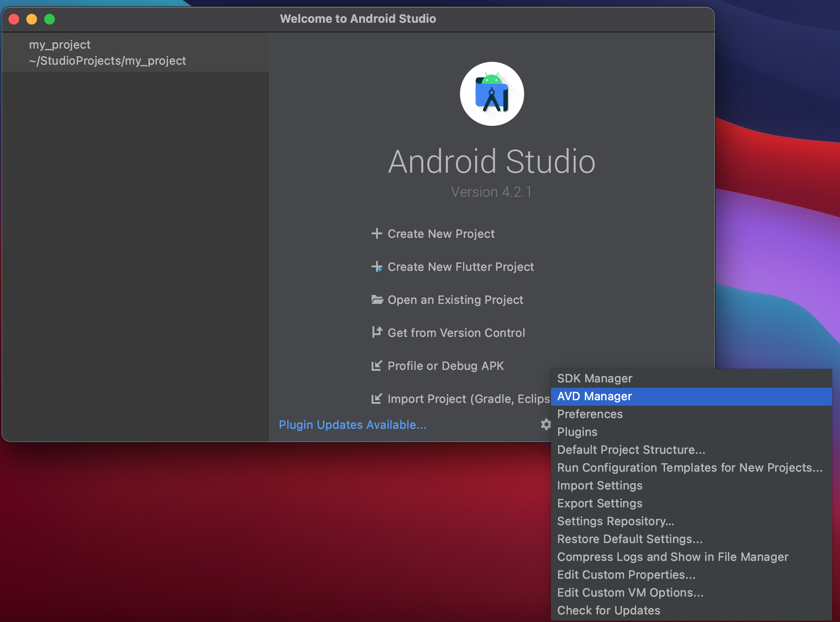Click the Welcome to Android Studio title
The image size is (840, 622).
358,19
